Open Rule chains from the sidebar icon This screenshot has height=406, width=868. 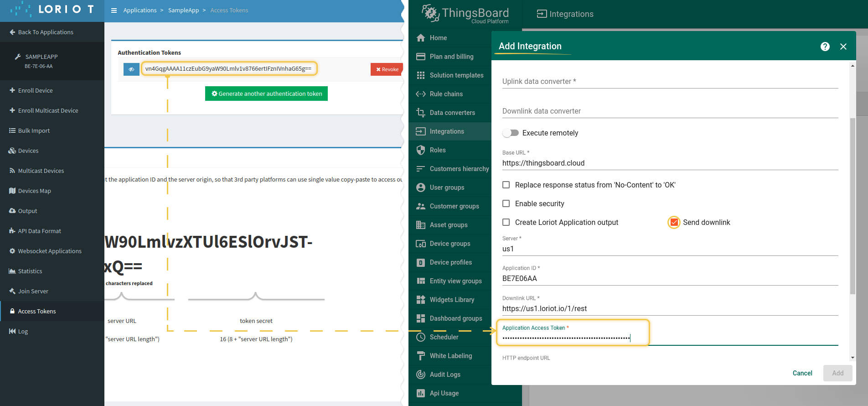[420, 94]
